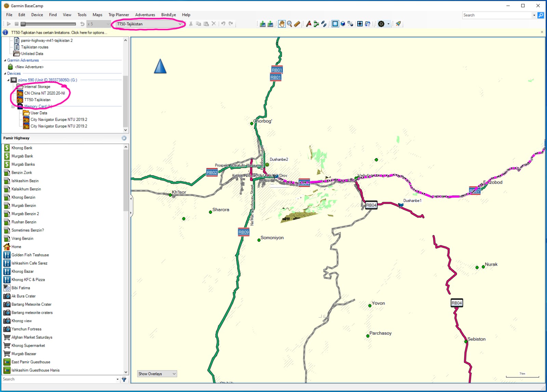Screen dimensions: 547x392
Task: Select the Pan hand tool
Action: tap(282, 24)
